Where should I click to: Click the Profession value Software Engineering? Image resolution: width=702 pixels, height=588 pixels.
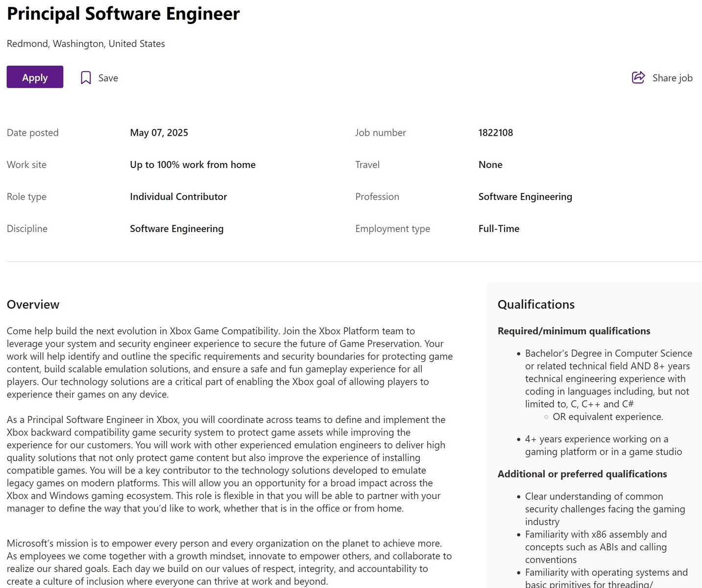click(525, 196)
